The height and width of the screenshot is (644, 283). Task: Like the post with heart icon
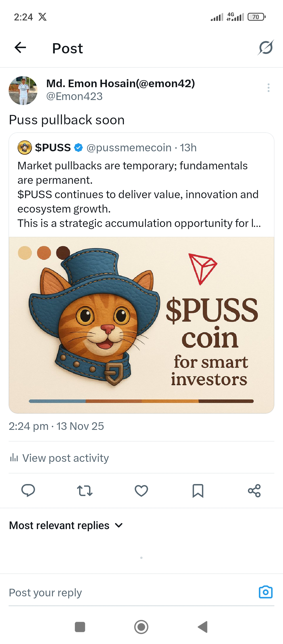tap(141, 490)
